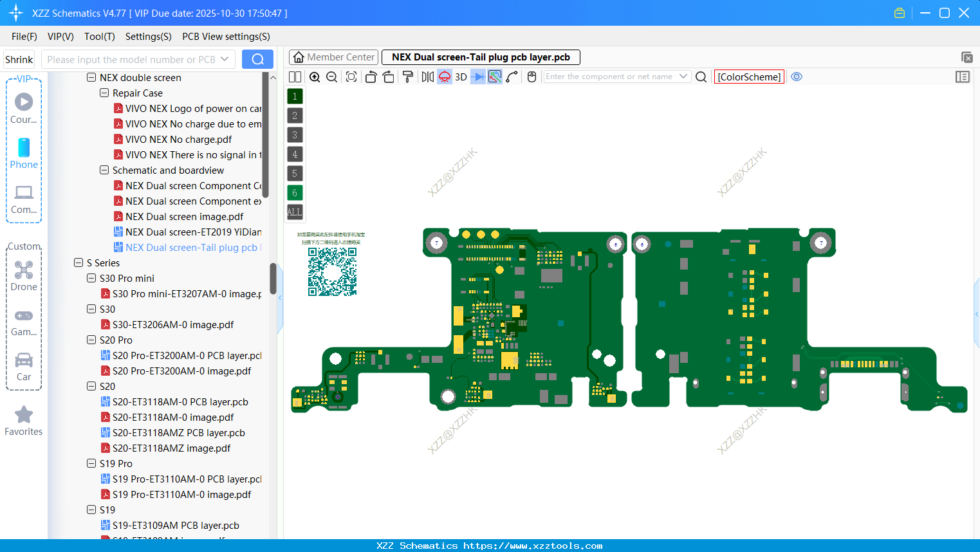The height and width of the screenshot is (552, 980).
Task: Select the paint roller color tool
Action: point(409,77)
